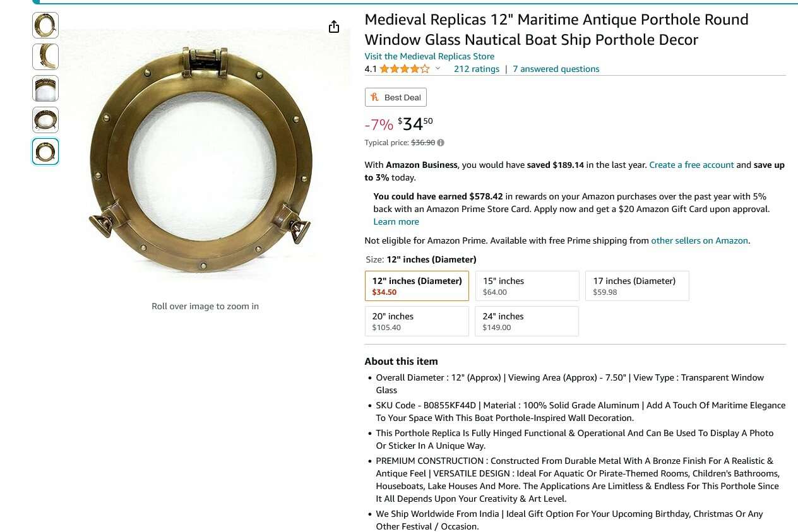The width and height of the screenshot is (798, 532).
Task: Click the share icon above the product image
Action: click(x=334, y=27)
